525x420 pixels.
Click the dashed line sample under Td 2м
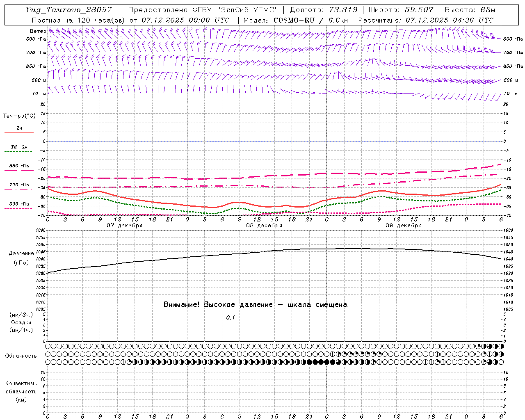pyautogui.click(x=18, y=152)
